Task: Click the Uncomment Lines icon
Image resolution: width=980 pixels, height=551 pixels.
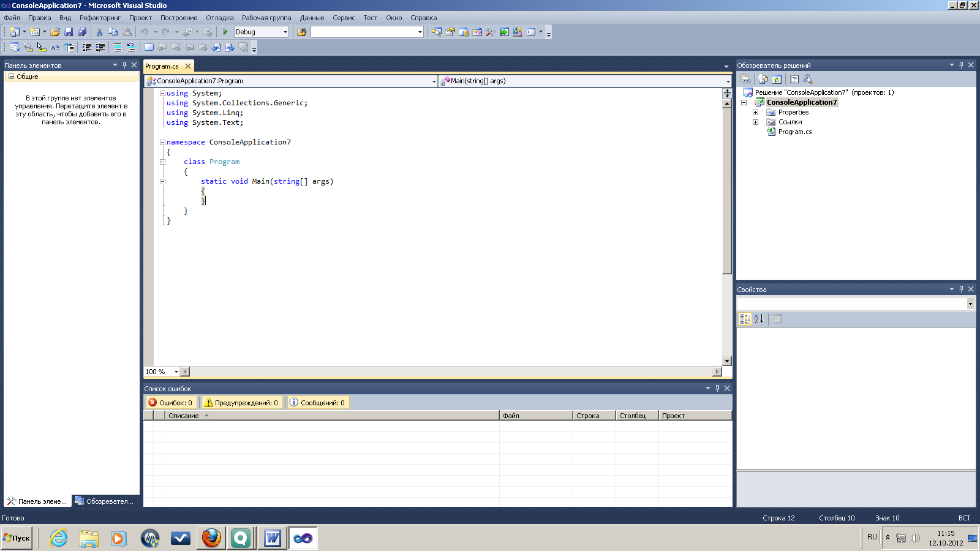Action: (x=130, y=47)
